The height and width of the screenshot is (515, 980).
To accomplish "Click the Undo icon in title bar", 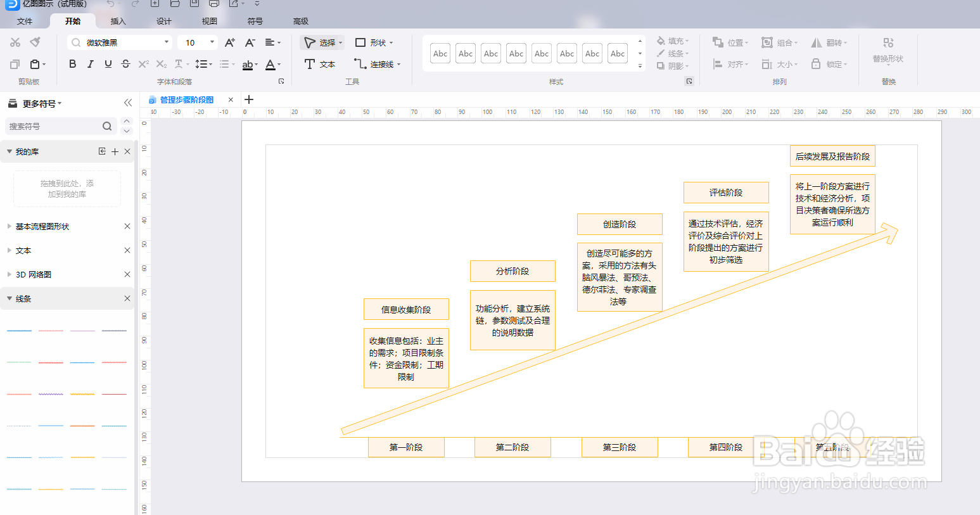I will point(111,4).
